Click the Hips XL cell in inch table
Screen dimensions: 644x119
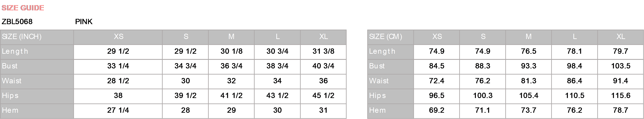click(x=323, y=96)
